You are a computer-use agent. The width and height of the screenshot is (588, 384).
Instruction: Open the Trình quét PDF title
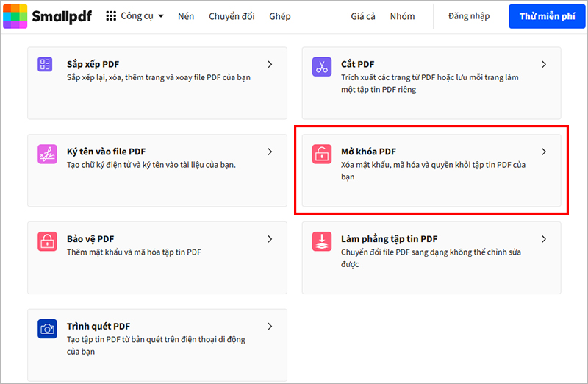click(98, 327)
